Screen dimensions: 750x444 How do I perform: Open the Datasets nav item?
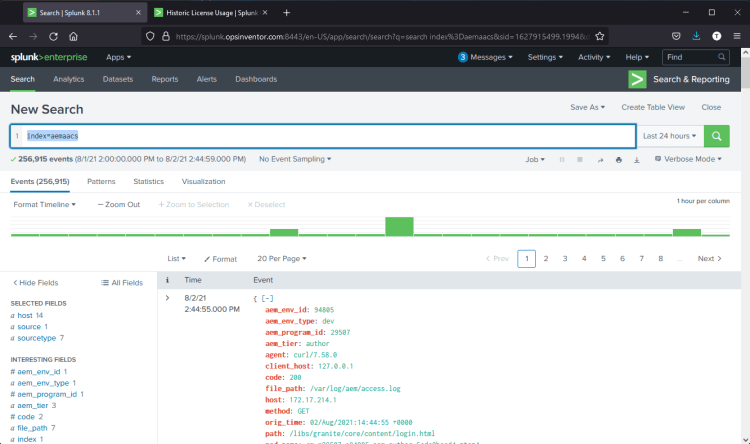tap(118, 79)
